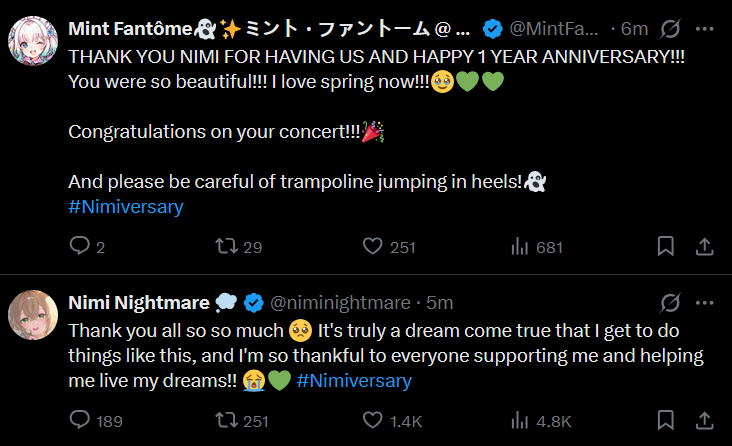Bookmark Nimi Nightmare's tweet
Screen dimensions: 732x446
click(x=665, y=420)
